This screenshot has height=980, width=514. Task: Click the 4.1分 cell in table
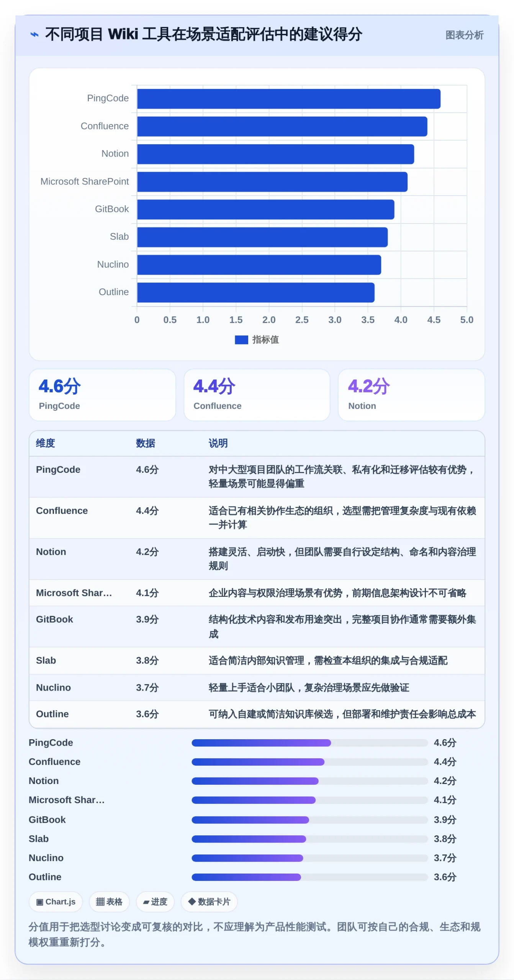pos(147,593)
